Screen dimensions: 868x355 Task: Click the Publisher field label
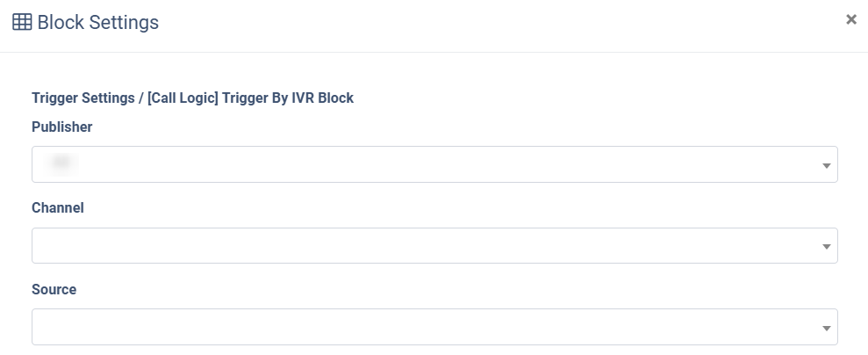point(62,127)
